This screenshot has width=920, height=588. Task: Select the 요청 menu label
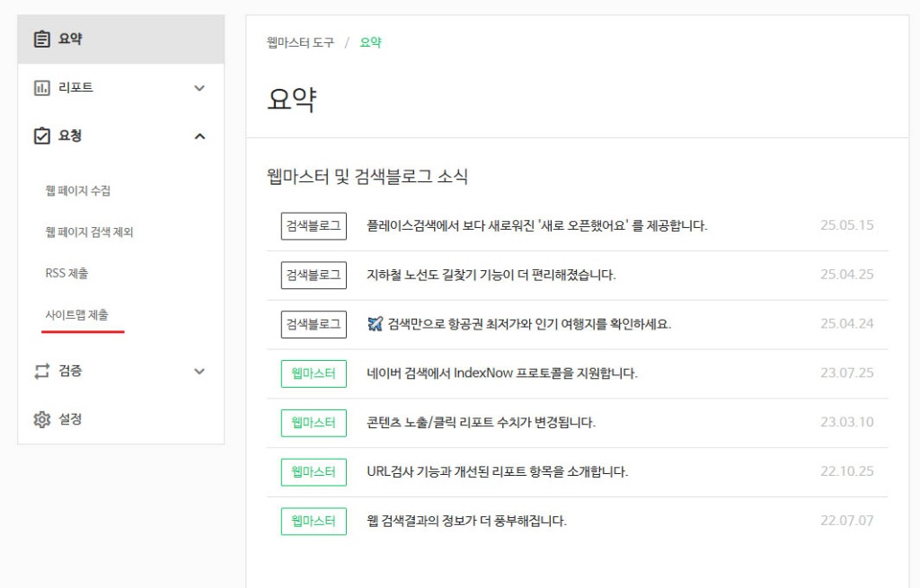coord(70,136)
